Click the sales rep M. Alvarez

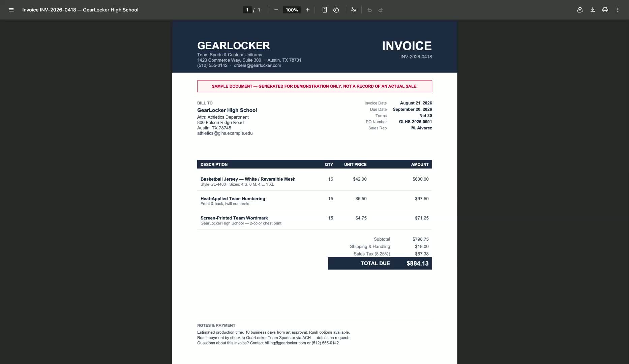(x=422, y=128)
